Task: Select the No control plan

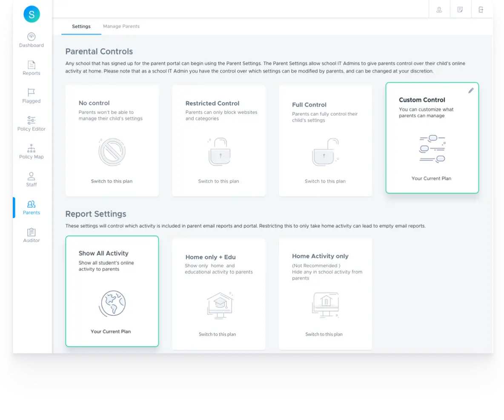Action: 112,181
